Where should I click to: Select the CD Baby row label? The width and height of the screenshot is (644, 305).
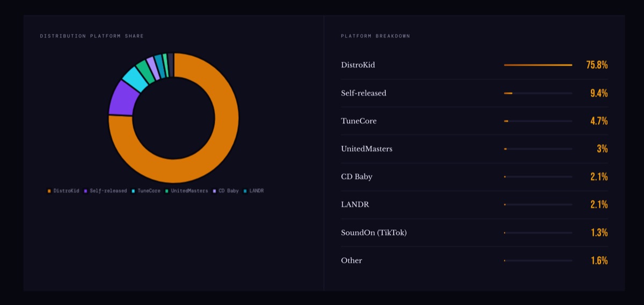point(356,176)
